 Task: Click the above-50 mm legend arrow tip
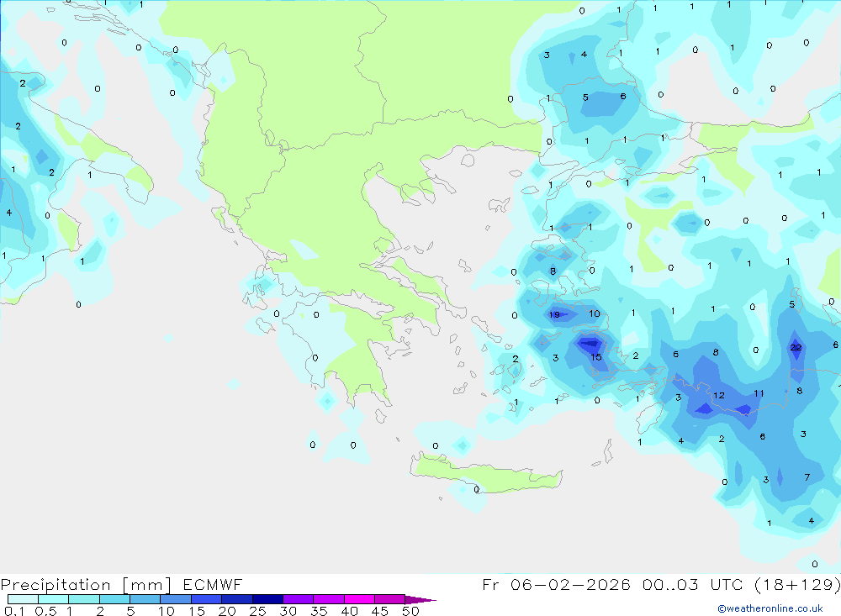click(420, 599)
